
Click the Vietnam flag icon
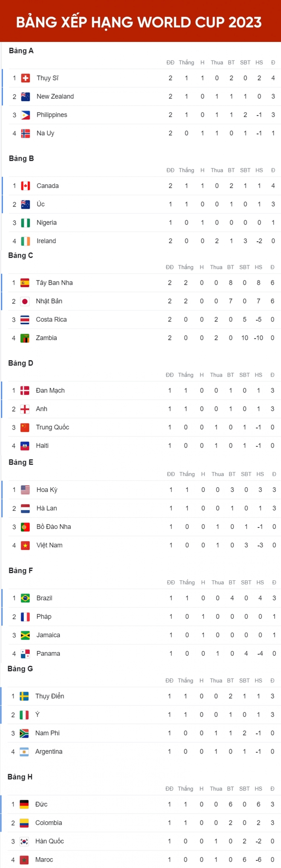(25, 545)
